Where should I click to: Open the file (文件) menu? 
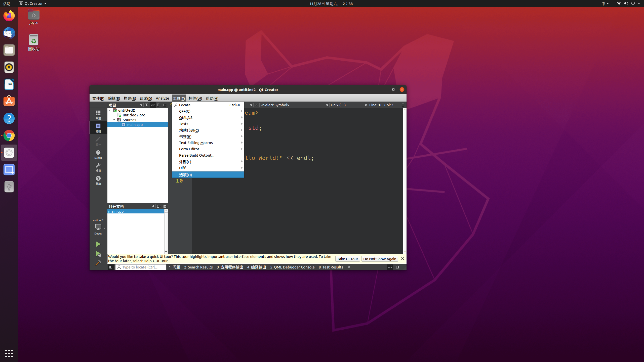coord(98,98)
